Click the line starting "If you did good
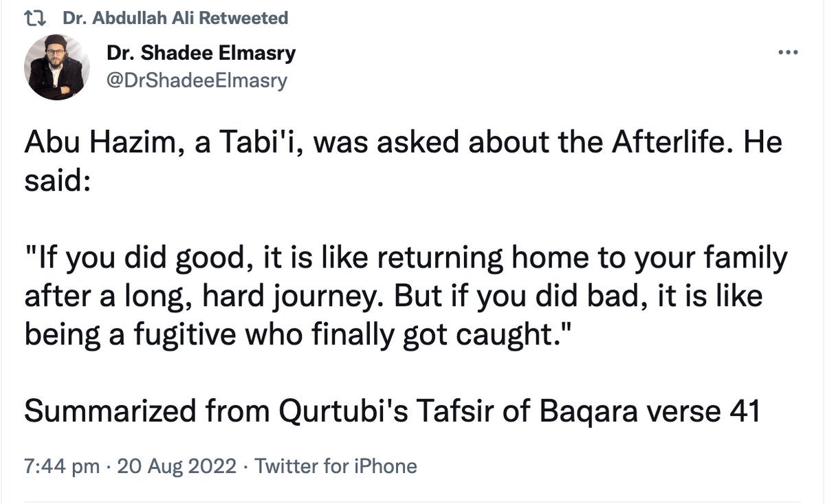The image size is (825, 504). 407,259
